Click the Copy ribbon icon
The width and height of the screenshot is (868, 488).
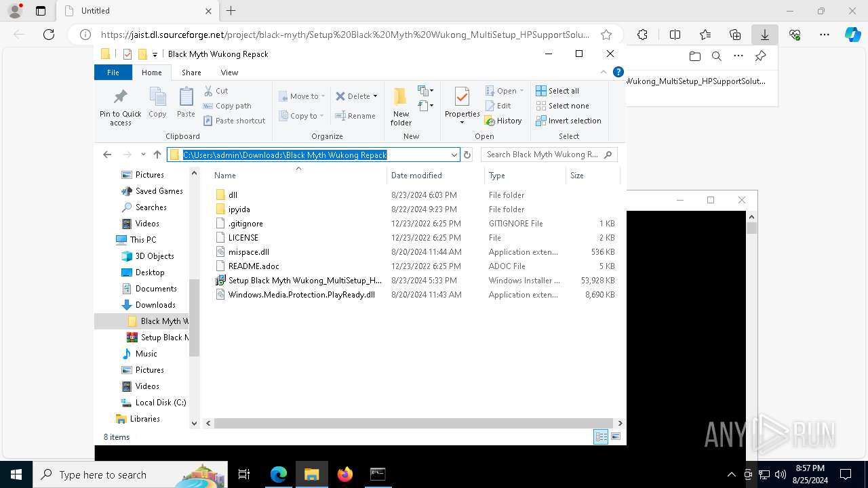157,102
